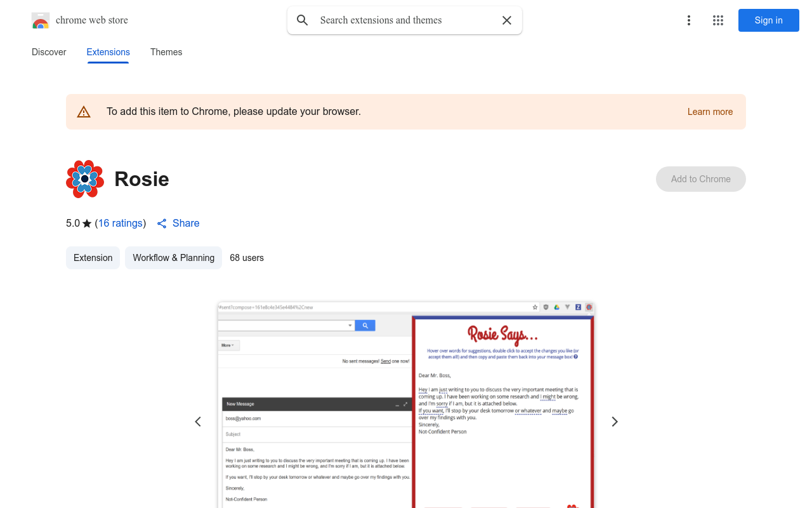Viewport: 812px width, 508px height.
Task: Click the Share link
Action: coord(186,224)
